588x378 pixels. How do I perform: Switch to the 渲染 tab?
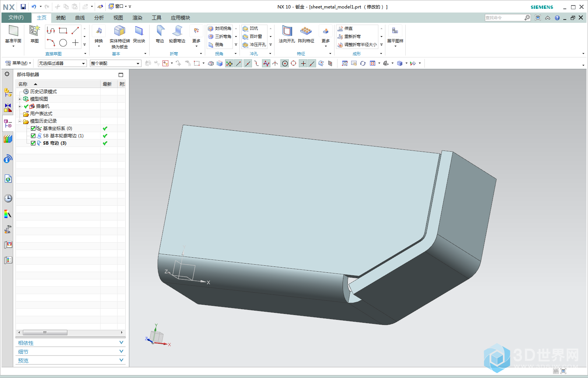pyautogui.click(x=137, y=18)
